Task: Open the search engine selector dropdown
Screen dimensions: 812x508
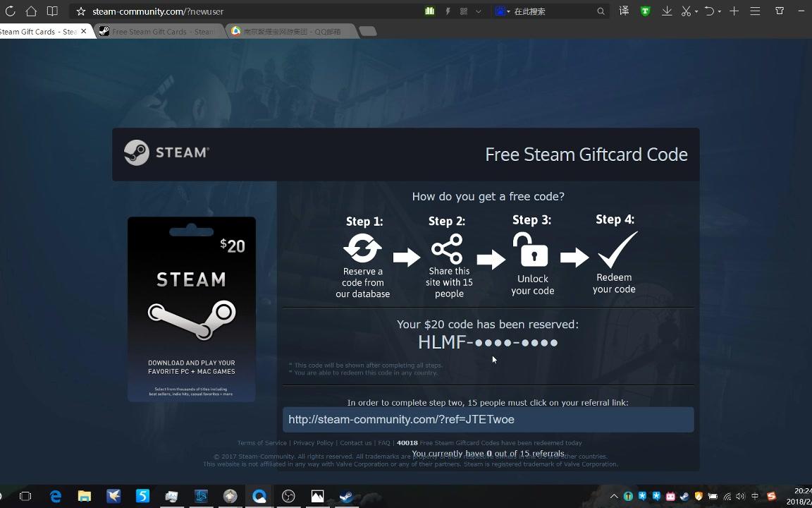Action: (x=503, y=11)
